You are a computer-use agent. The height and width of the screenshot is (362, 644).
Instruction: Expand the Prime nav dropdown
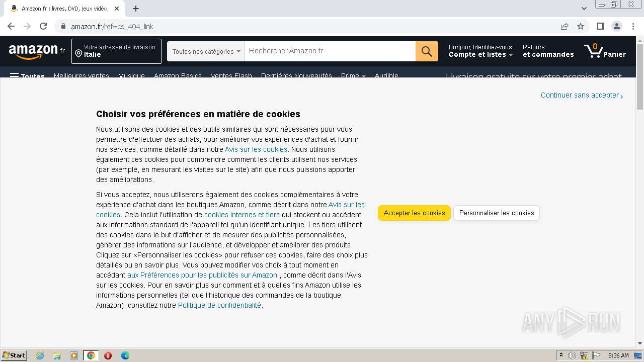353,76
